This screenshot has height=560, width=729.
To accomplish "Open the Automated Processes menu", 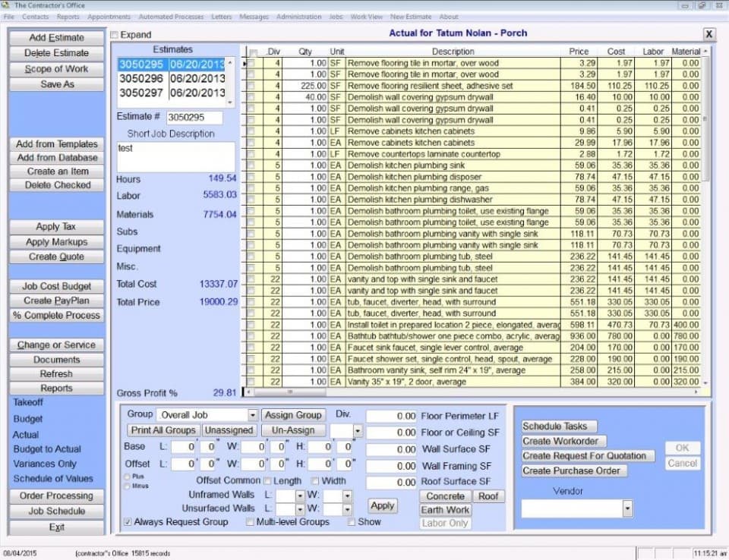I will coord(171,17).
